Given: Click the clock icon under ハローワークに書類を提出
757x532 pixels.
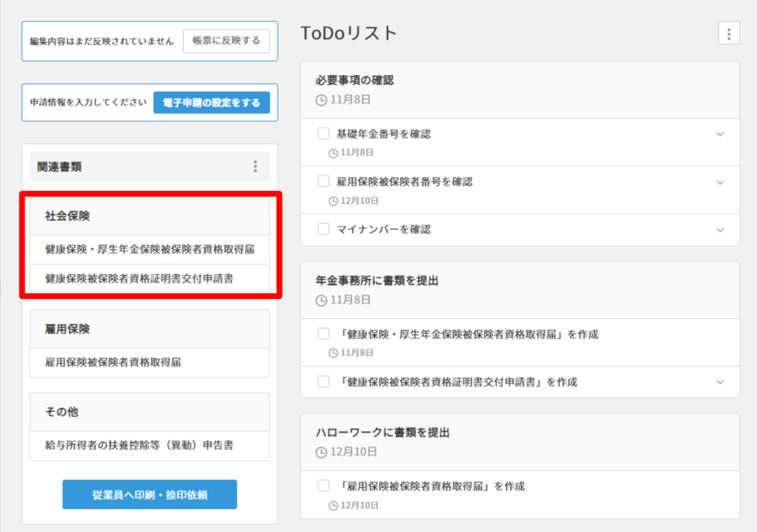Looking at the screenshot, I should tap(321, 451).
